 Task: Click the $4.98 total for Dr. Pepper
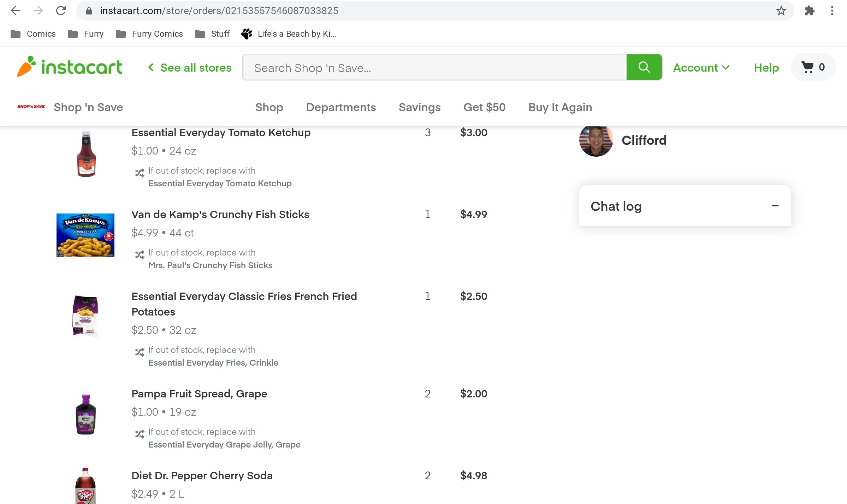click(473, 476)
